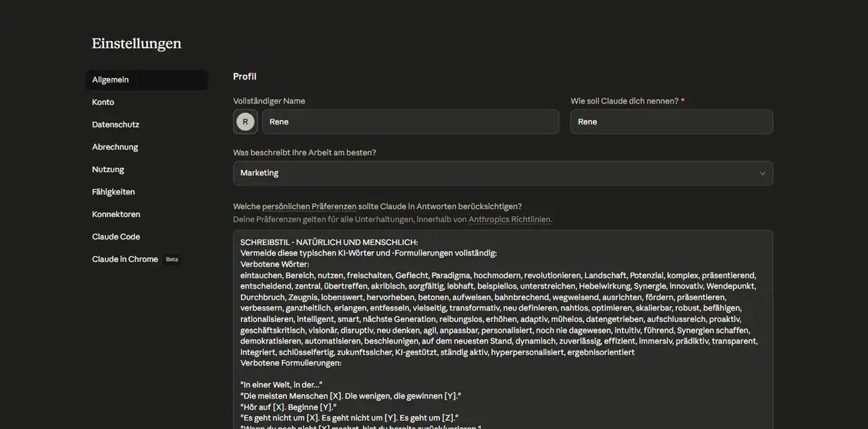This screenshot has height=429, width=868.
Task: Select the Wie soll Claude dich nennen field
Action: tap(671, 122)
